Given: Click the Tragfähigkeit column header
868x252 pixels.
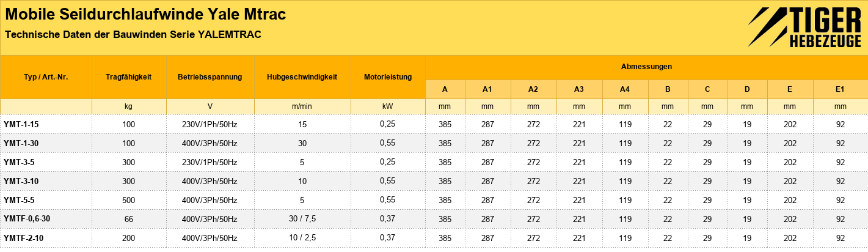Looking at the screenshot, I should tap(129, 77).
